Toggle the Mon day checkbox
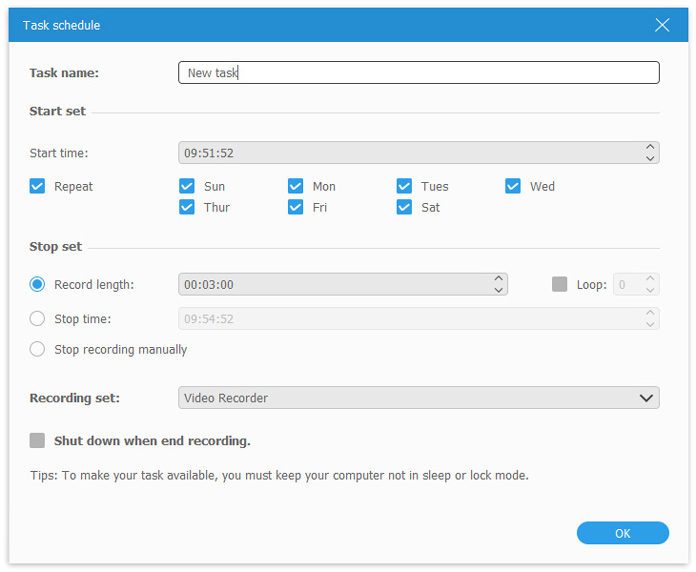The width and height of the screenshot is (696, 572). click(295, 186)
